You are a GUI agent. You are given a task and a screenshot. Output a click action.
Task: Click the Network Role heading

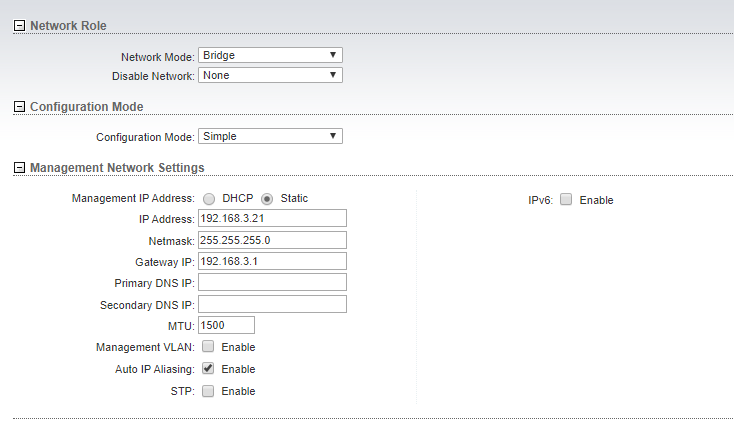point(68,26)
